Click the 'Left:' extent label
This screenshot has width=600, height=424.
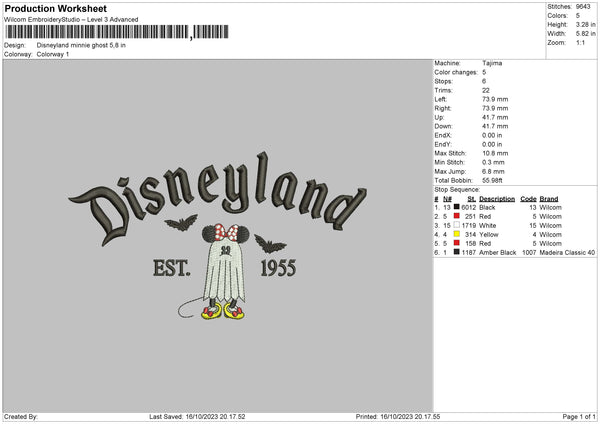[439, 99]
